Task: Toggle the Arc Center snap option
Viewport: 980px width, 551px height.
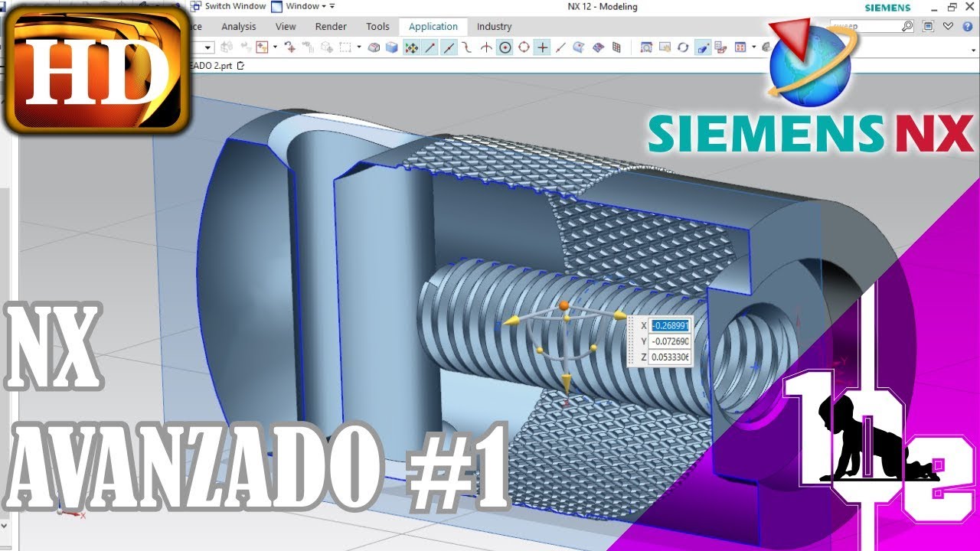Action: pyautogui.click(x=505, y=47)
